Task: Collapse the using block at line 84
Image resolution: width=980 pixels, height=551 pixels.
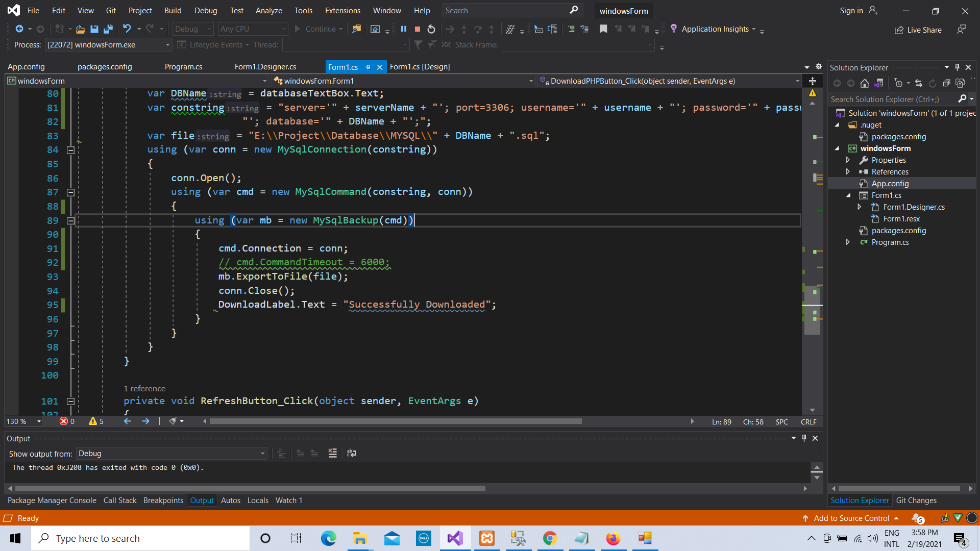Action: pyautogui.click(x=71, y=150)
